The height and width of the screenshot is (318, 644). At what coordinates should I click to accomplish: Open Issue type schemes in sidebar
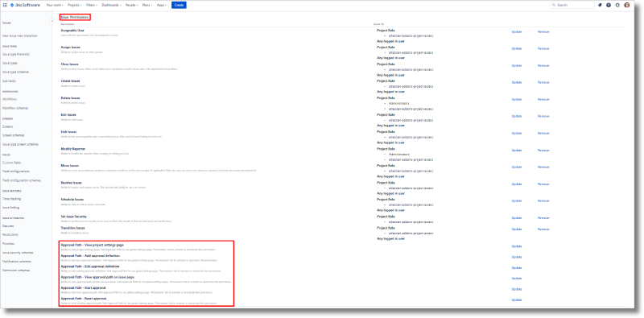pyautogui.click(x=15, y=72)
